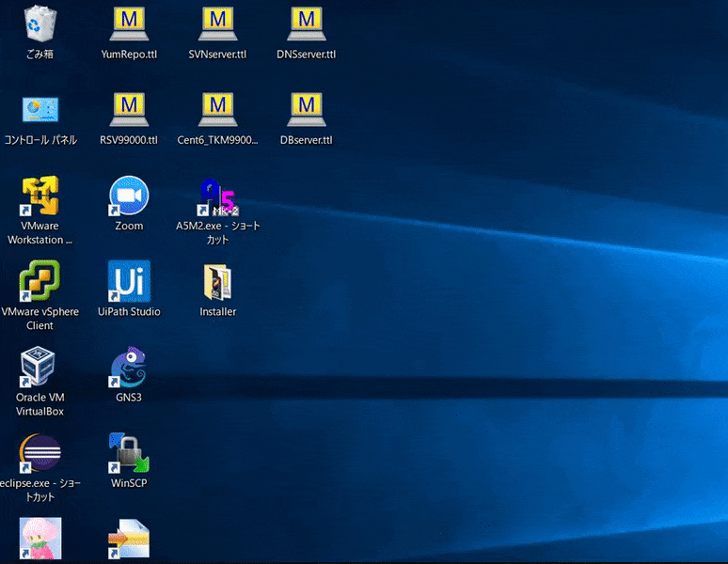Click the DNSserver.ttl label text

pos(307,55)
